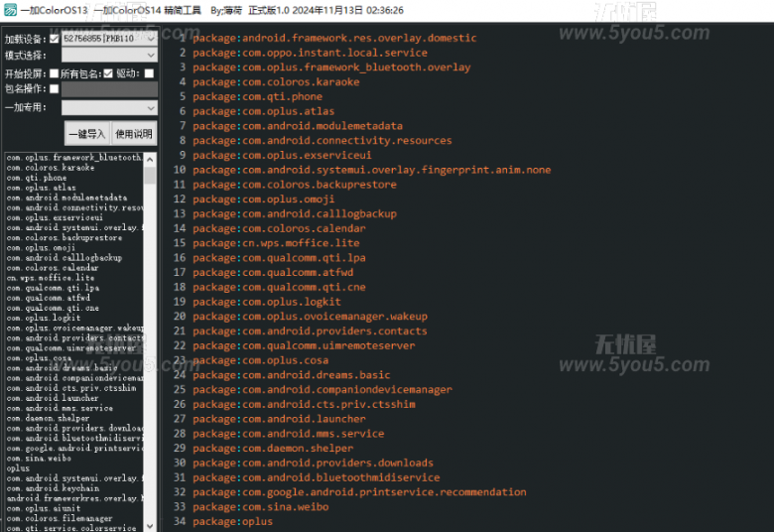Click line 26 com.android.cts.priv.ctsshim
The width and height of the screenshot is (774, 532).
tap(304, 405)
